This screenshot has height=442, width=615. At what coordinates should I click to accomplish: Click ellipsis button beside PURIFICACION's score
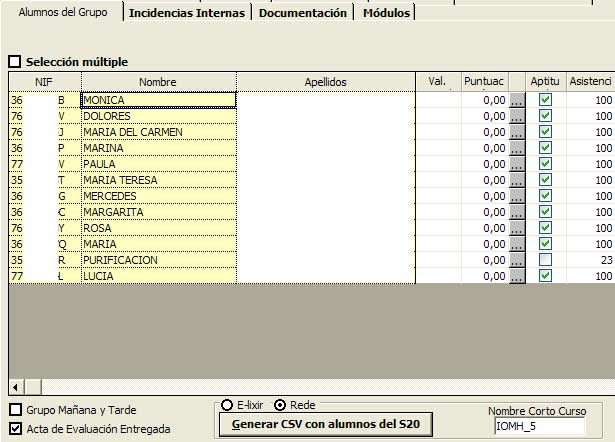tap(517, 260)
